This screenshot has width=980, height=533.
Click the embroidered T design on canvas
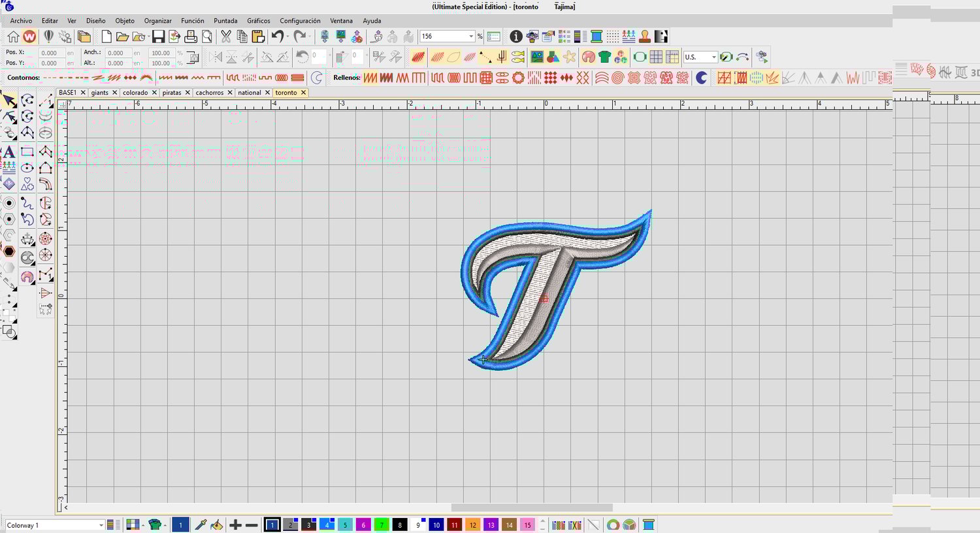point(556,290)
